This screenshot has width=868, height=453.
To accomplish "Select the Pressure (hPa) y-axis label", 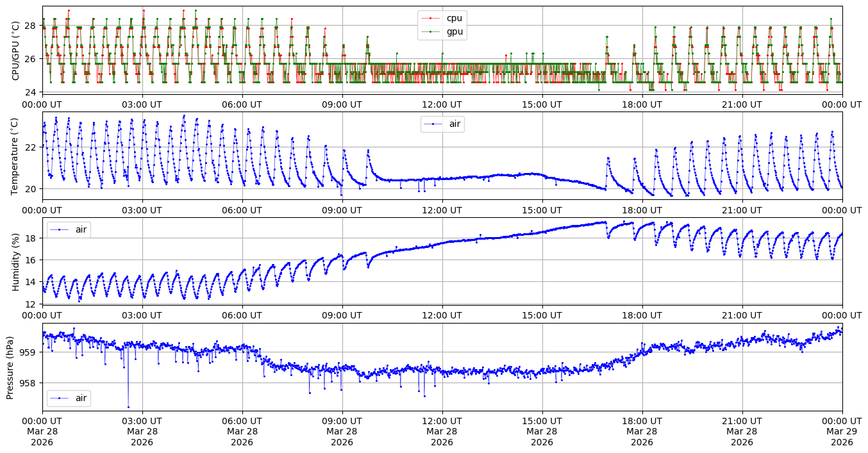I will 10,367.
